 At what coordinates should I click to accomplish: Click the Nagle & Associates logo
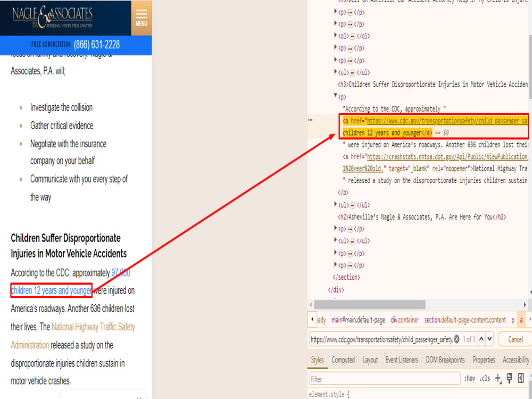[x=53, y=17]
